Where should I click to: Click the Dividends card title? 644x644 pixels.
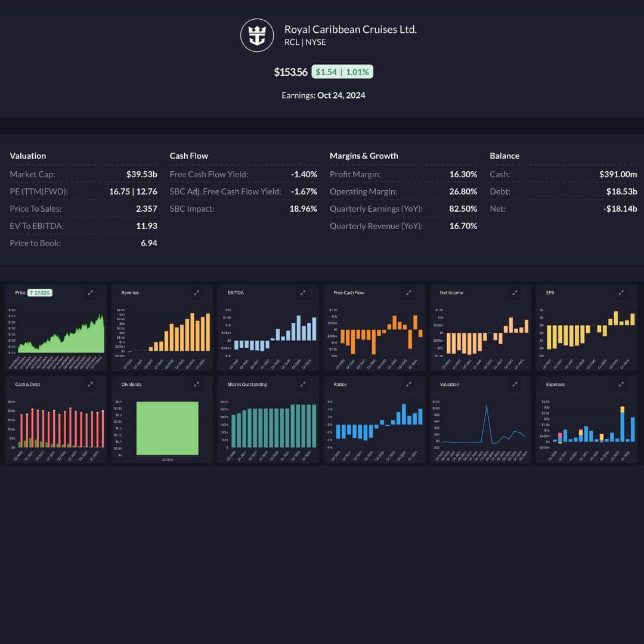click(x=131, y=385)
